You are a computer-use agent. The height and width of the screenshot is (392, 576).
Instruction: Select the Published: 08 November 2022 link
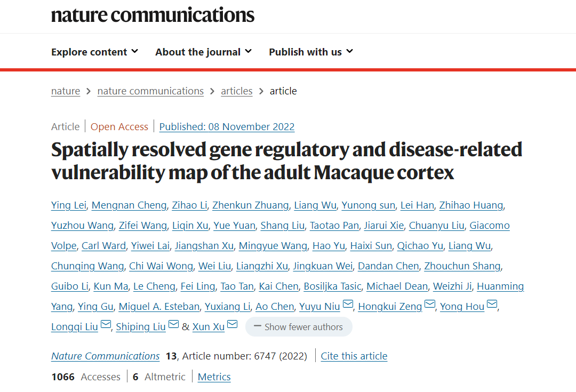227,127
